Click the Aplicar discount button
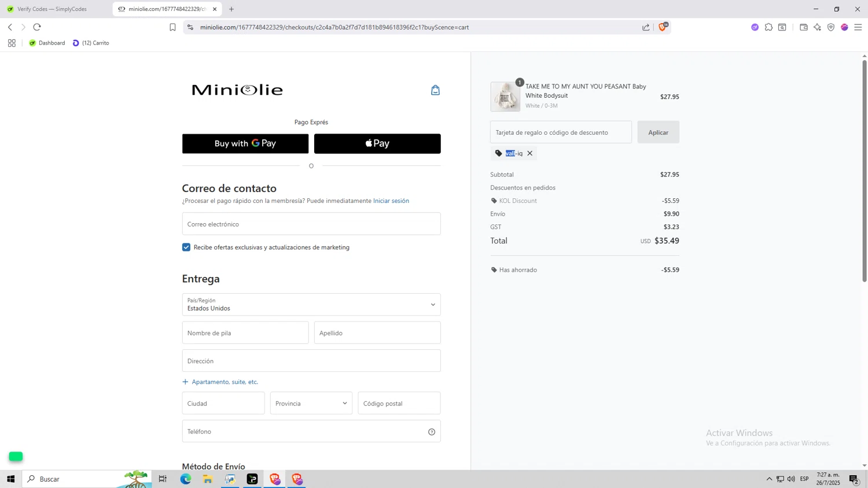This screenshot has width=868, height=488. 659,132
